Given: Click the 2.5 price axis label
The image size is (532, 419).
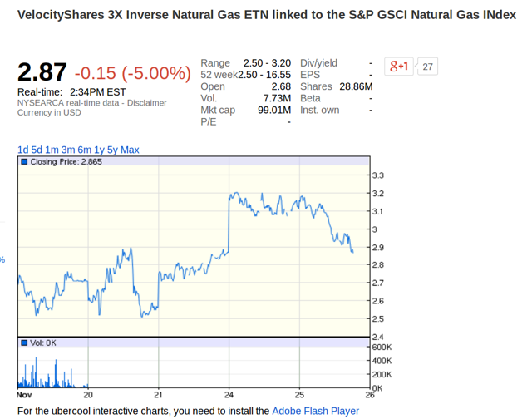Looking at the screenshot, I should point(378,319).
